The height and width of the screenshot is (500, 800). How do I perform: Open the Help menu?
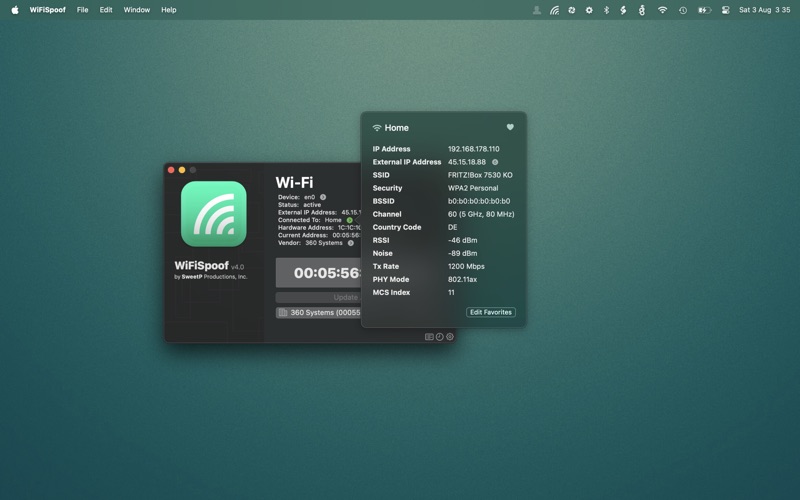[168, 10]
